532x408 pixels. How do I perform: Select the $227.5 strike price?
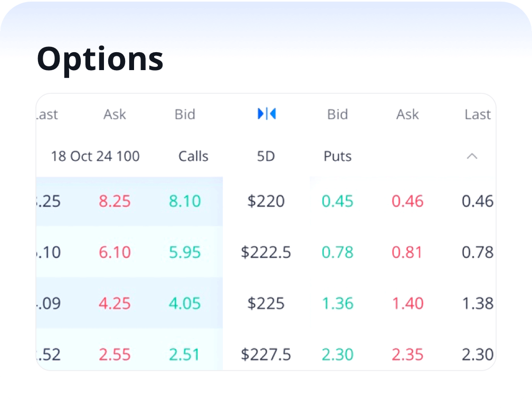click(266, 354)
